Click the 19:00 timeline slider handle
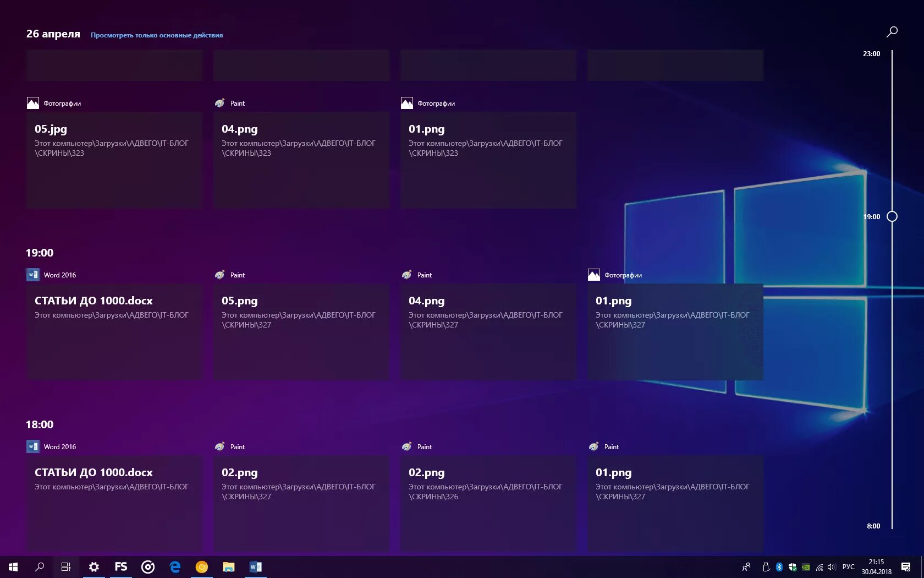 (x=892, y=216)
